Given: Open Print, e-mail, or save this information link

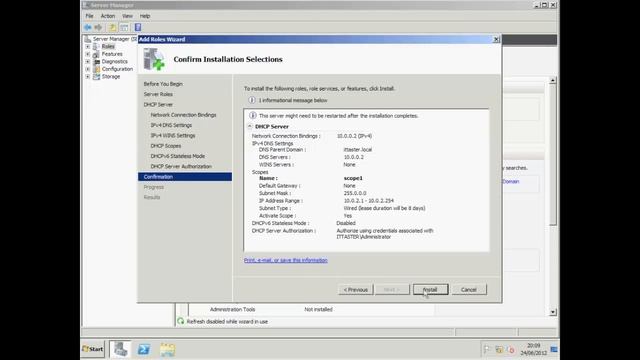Looking at the screenshot, I should pos(286,260).
